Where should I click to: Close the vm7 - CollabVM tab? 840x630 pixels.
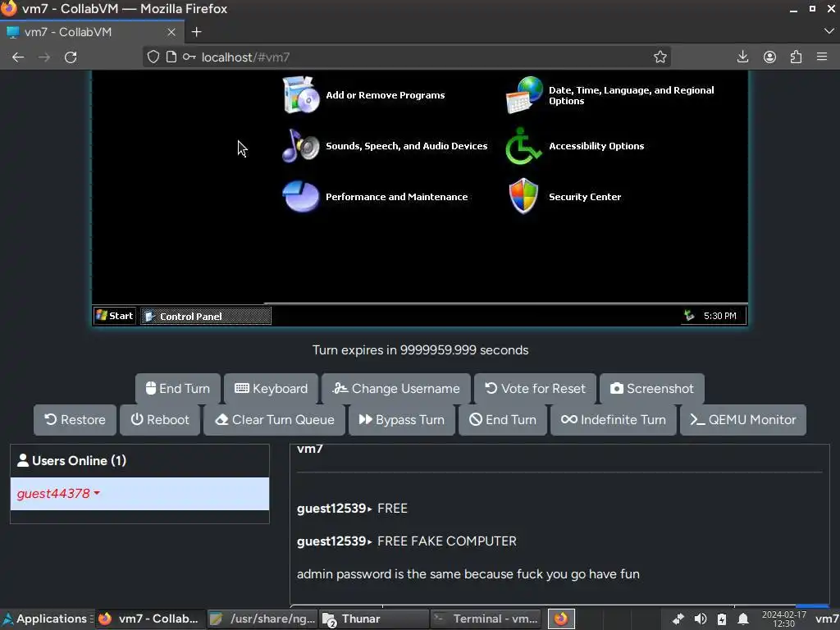(x=171, y=32)
